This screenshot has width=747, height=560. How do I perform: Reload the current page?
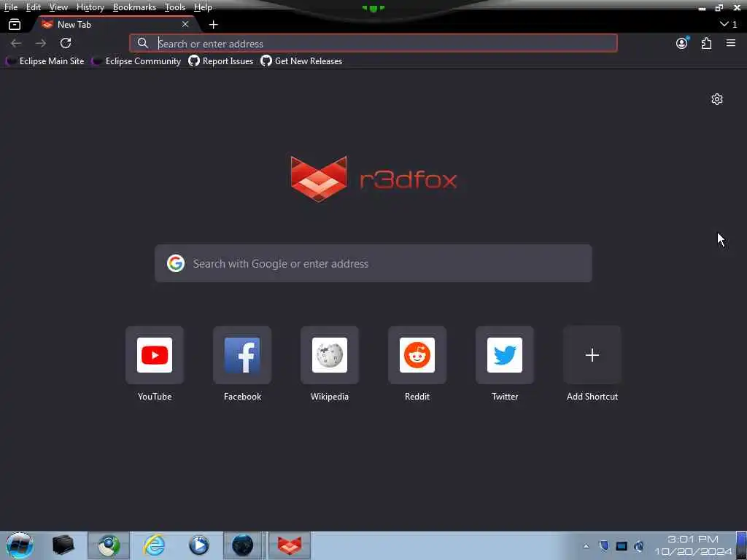pos(66,43)
